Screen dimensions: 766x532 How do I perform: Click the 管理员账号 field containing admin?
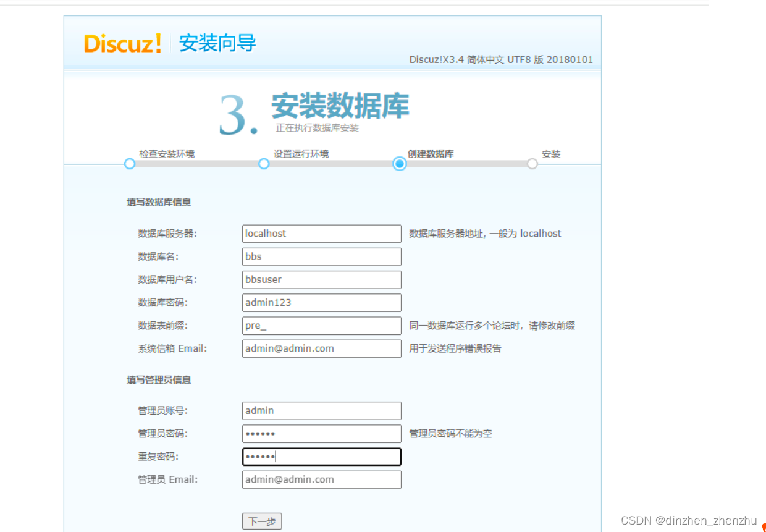coord(322,410)
